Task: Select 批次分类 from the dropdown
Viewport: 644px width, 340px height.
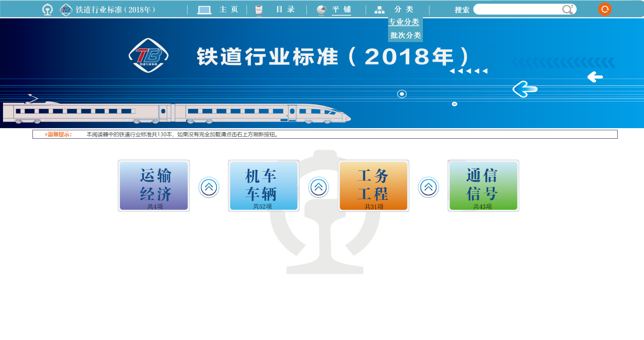Action: click(x=406, y=35)
